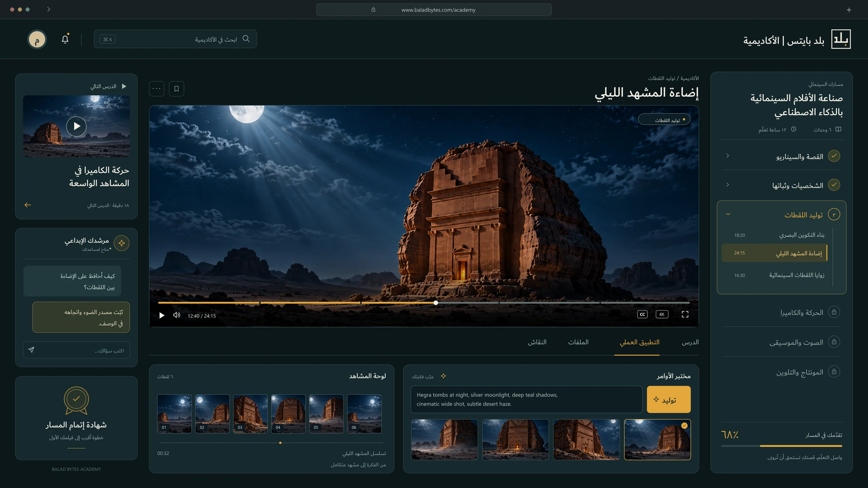This screenshot has width=868, height=488.
Task: Play the main lesson video
Action: pyautogui.click(x=162, y=315)
